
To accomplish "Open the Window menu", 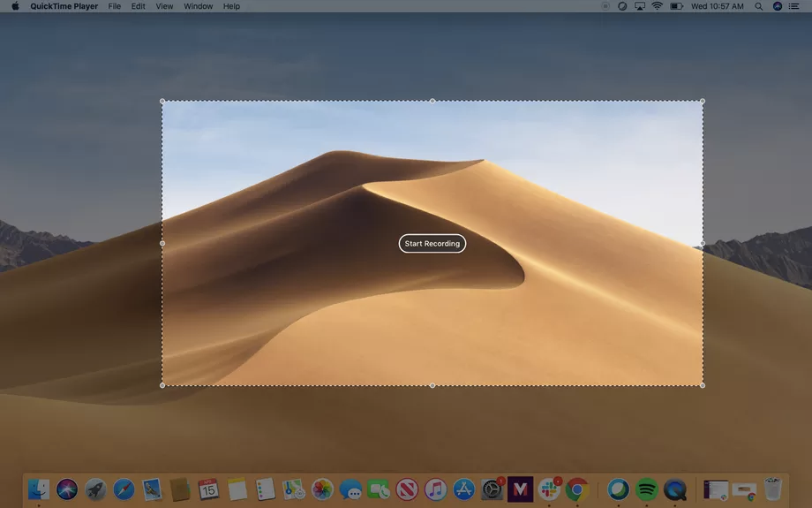I will pos(199,6).
